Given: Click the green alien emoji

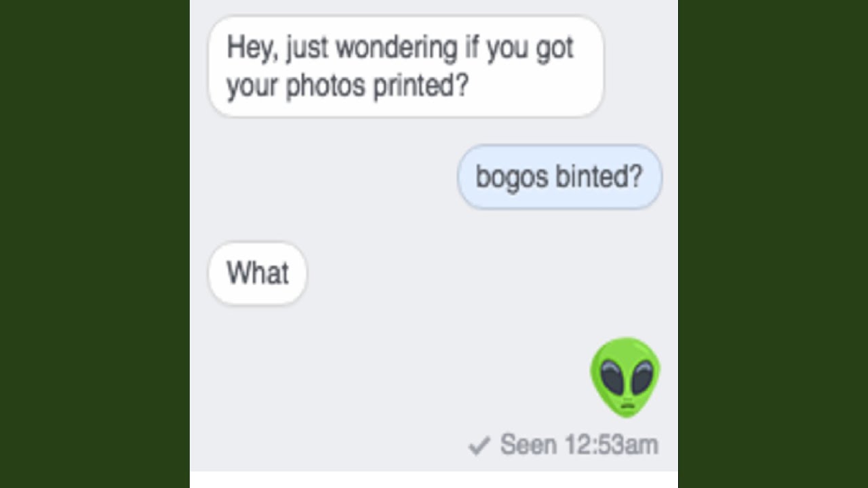Looking at the screenshot, I should (625, 378).
